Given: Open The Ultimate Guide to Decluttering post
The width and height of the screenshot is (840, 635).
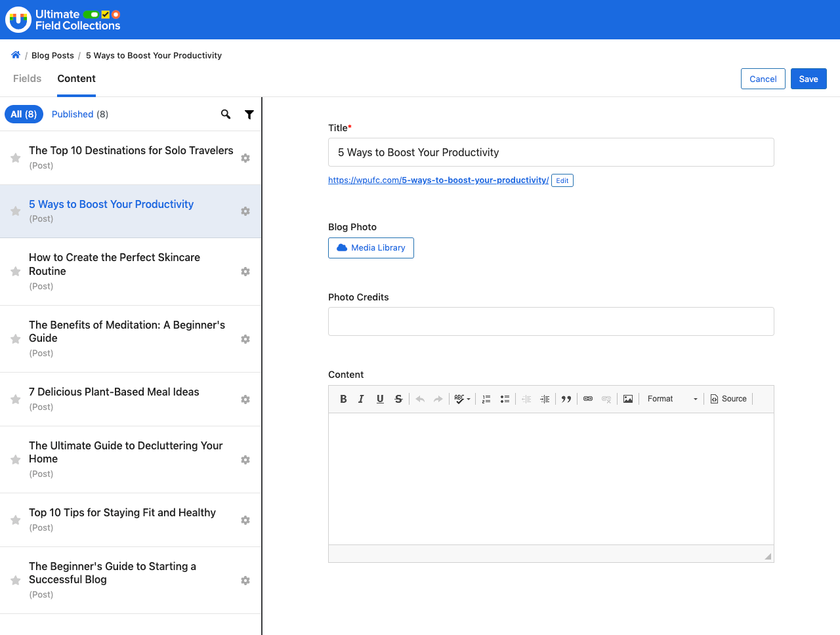Looking at the screenshot, I should tap(126, 452).
